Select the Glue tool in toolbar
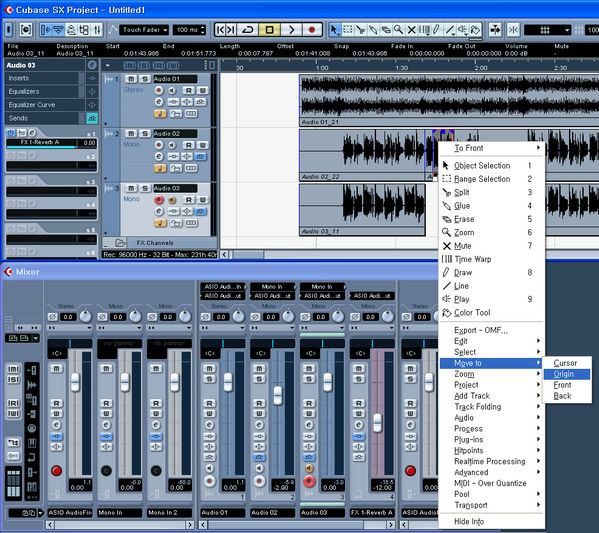 (373, 30)
